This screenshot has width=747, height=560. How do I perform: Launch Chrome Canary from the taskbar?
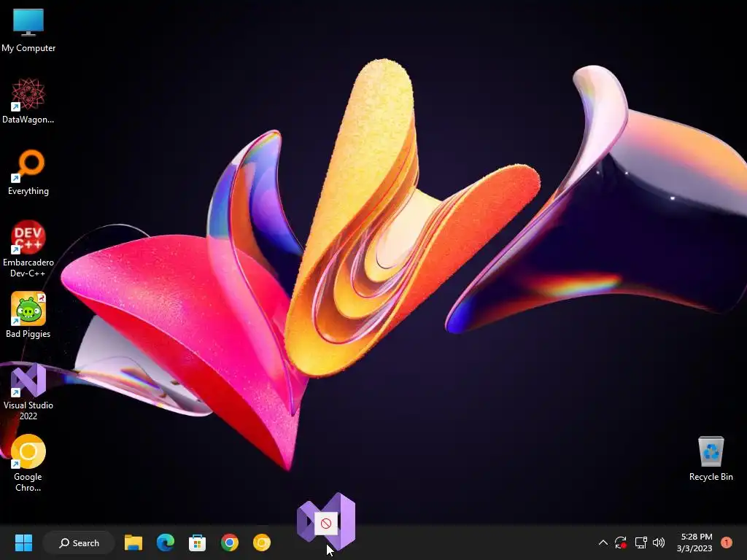pyautogui.click(x=262, y=542)
